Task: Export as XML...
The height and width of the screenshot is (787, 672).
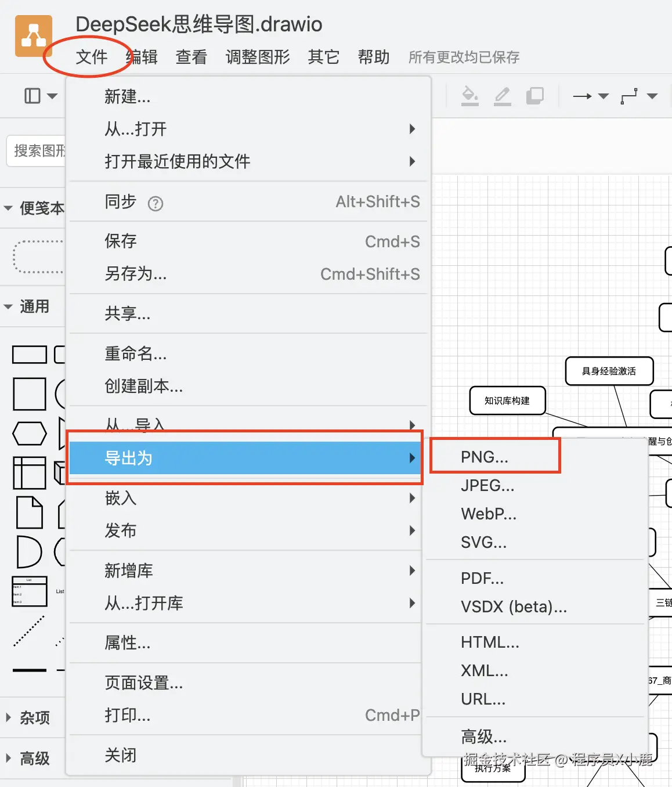Action: pyautogui.click(x=535, y=670)
